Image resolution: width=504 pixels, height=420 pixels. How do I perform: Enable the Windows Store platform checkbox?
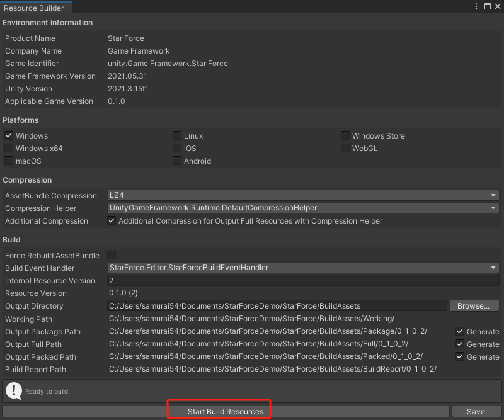[x=345, y=135]
